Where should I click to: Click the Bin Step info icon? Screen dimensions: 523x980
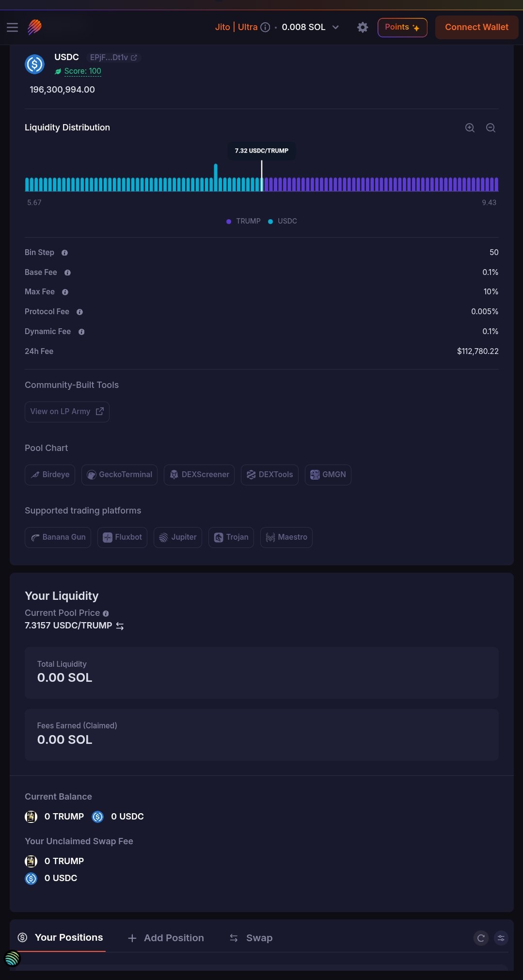pyautogui.click(x=64, y=253)
